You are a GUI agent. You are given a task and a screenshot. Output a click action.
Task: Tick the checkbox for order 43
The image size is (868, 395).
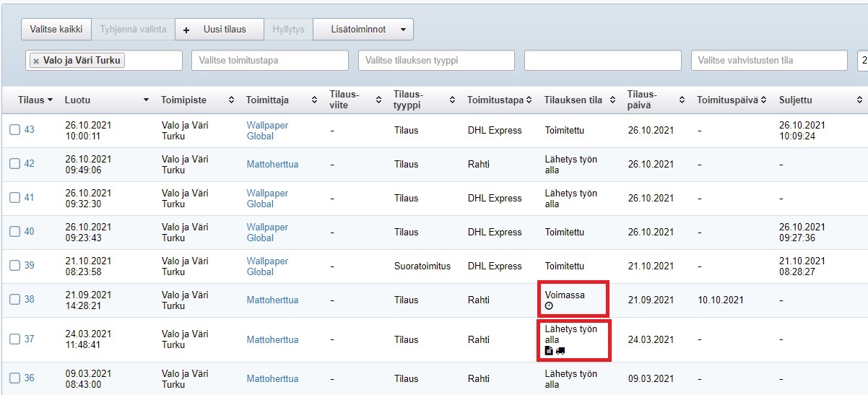click(15, 130)
